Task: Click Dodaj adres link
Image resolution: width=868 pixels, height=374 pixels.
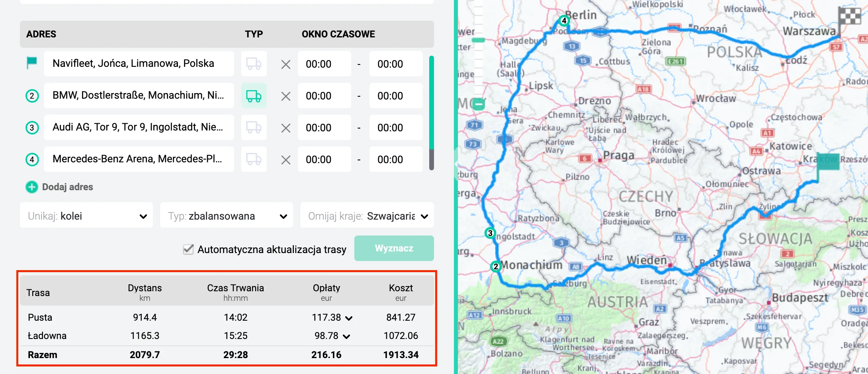Action: pos(67,187)
